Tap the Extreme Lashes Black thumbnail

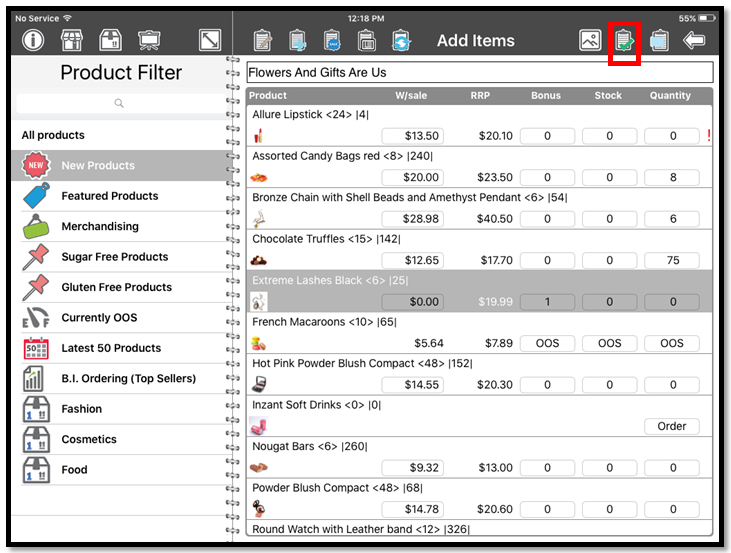coord(259,302)
